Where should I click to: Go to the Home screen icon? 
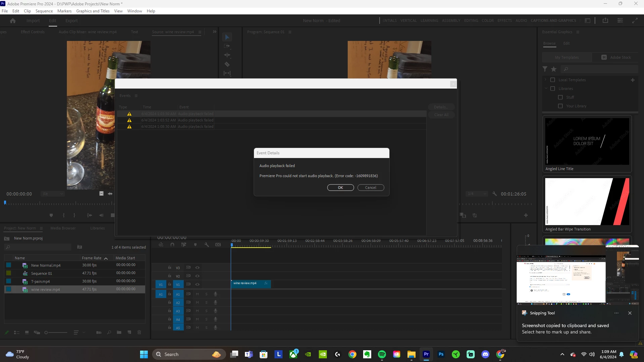click(x=13, y=21)
